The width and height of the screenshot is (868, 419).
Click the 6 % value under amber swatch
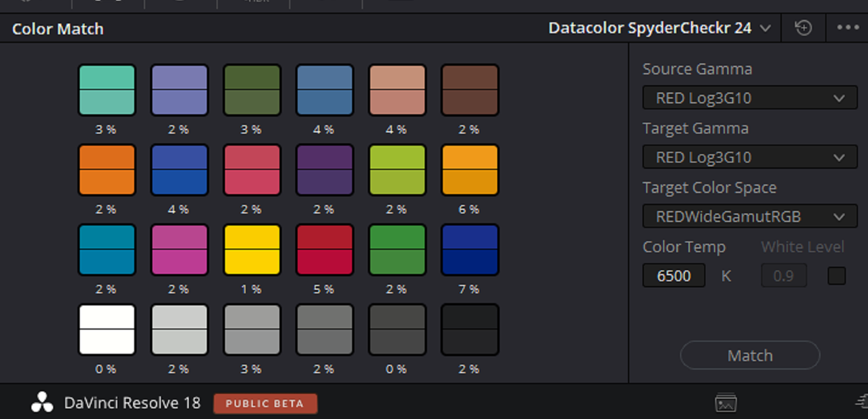point(469,209)
